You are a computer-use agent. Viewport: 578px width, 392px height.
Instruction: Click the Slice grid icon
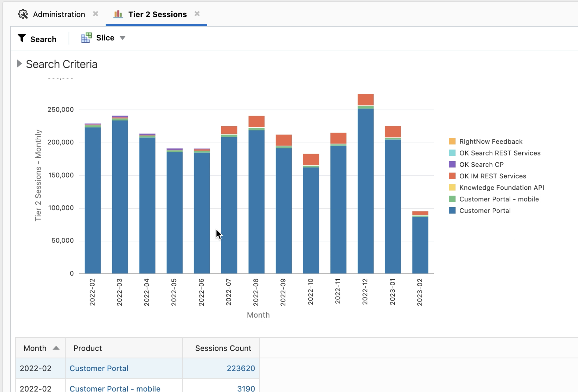click(x=86, y=38)
